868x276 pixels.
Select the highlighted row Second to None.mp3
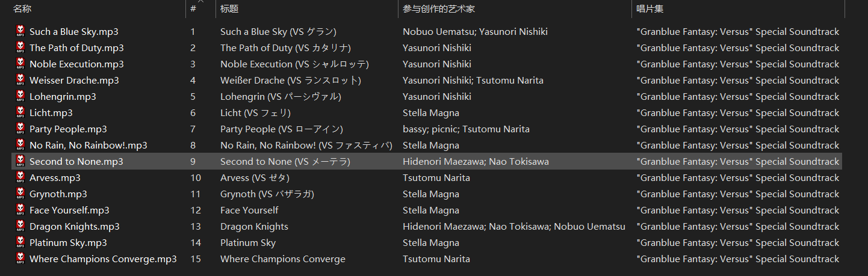point(427,161)
